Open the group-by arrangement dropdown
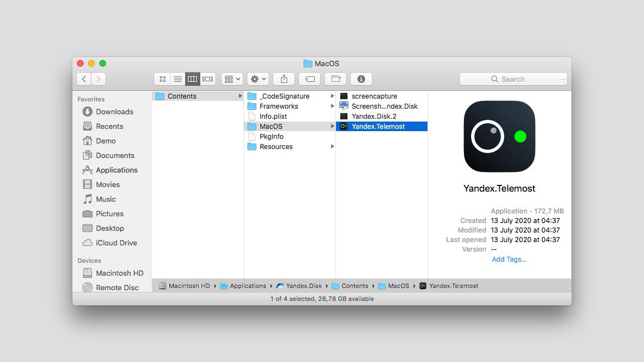This screenshot has width=644, height=362. [x=232, y=79]
